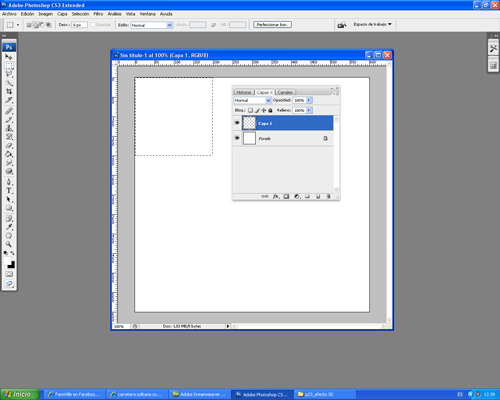The width and height of the screenshot is (500, 400).
Task: Click the Perfeccionar borde button
Action: coord(272,25)
